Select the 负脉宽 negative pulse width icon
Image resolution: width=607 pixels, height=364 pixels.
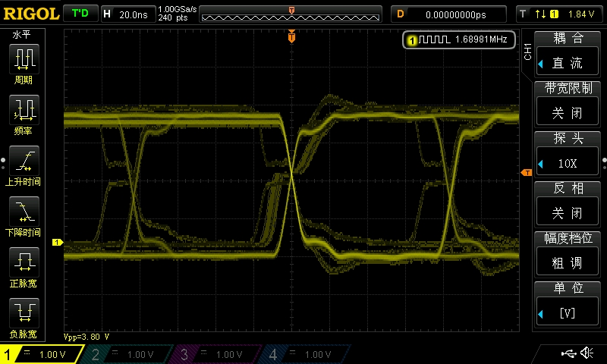[x=24, y=313]
